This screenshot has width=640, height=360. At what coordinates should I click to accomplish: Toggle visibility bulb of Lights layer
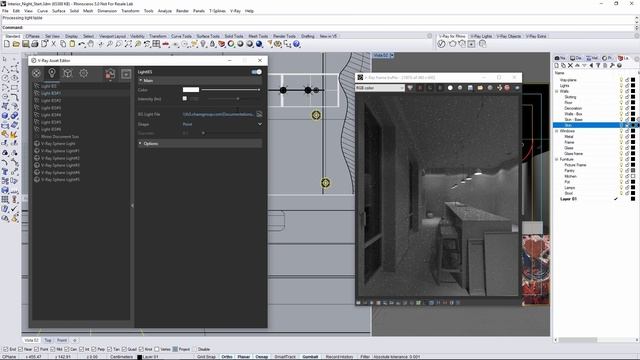point(621,86)
